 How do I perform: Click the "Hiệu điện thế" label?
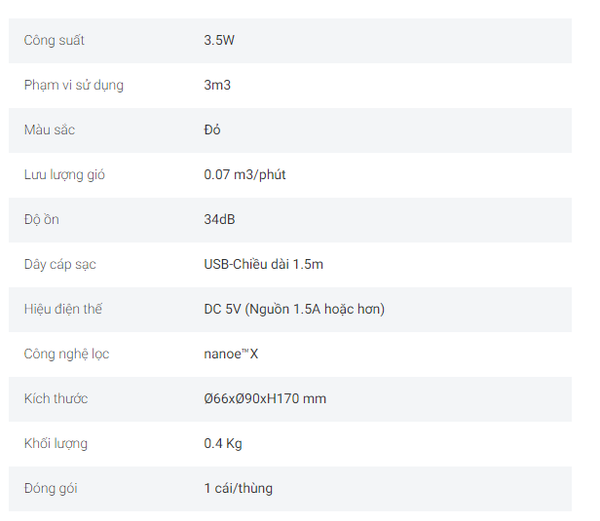pyautogui.click(x=63, y=309)
